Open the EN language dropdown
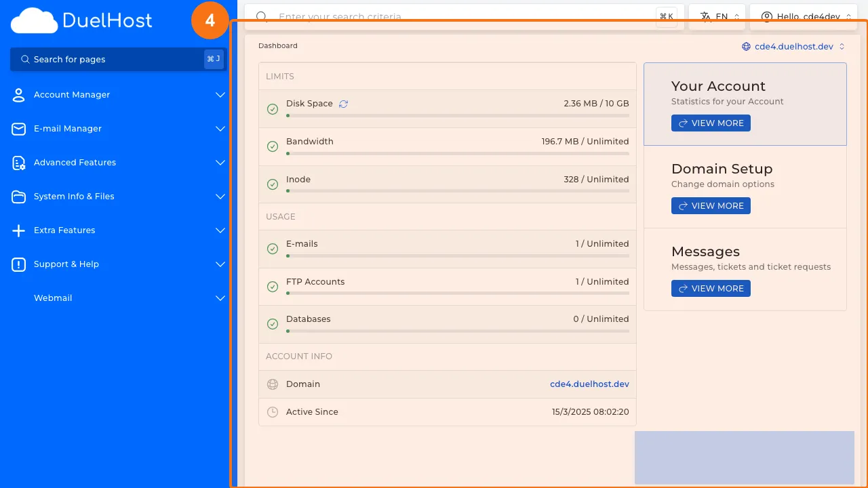Screen dimensions: 868x488 pos(716,16)
